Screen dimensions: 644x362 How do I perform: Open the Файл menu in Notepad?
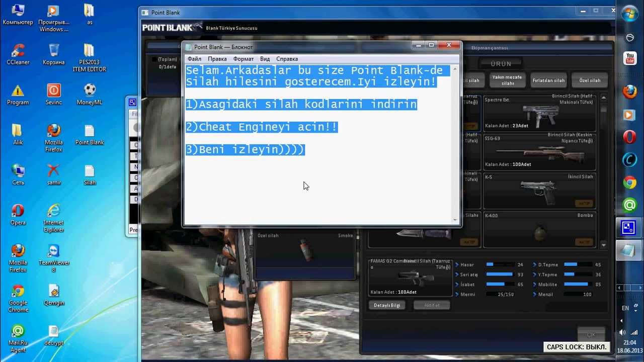pos(194,59)
